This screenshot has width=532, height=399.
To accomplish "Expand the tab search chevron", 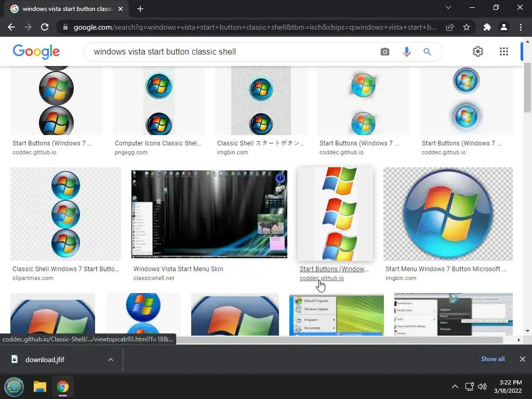I will (x=448, y=7).
